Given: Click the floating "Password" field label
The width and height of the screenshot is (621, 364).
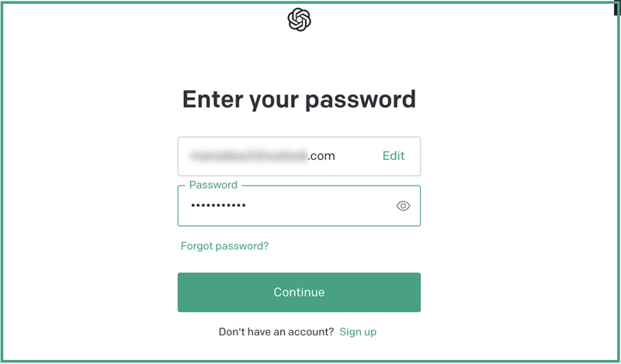Looking at the screenshot, I should coord(213,185).
